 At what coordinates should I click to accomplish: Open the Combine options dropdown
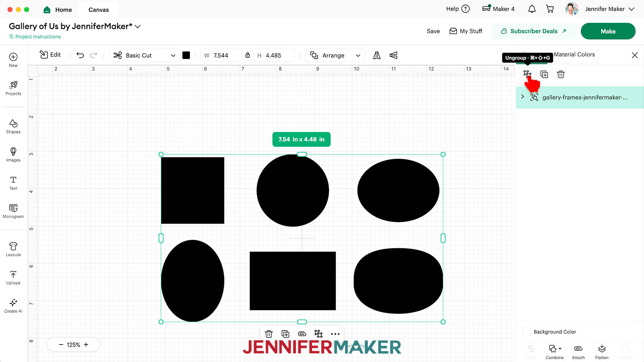(555, 352)
